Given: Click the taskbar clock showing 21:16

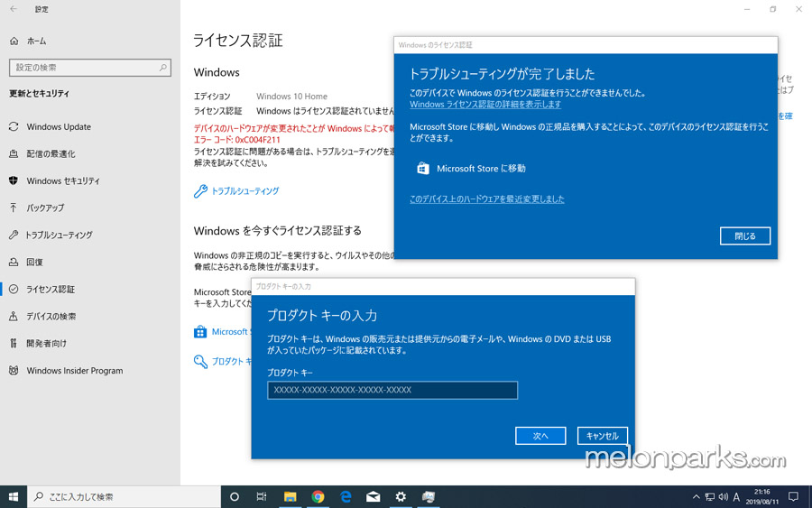Looking at the screenshot, I should point(761,496).
